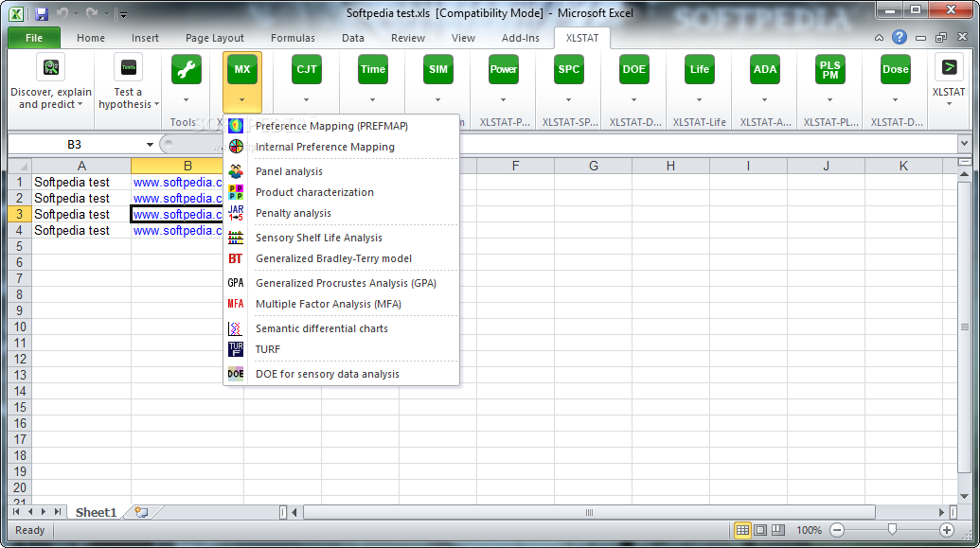Open the File tab

pyautogui.click(x=34, y=38)
